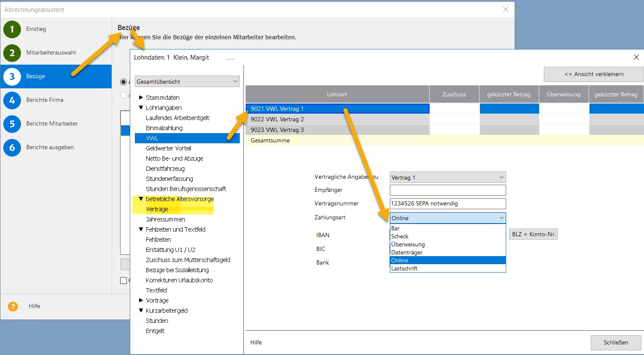Toggle the checkbox below the employee list
644x355 pixels.
coord(123,280)
